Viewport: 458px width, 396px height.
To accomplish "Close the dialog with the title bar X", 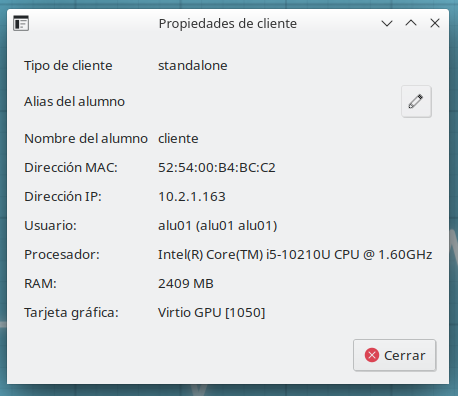I will pos(435,23).
